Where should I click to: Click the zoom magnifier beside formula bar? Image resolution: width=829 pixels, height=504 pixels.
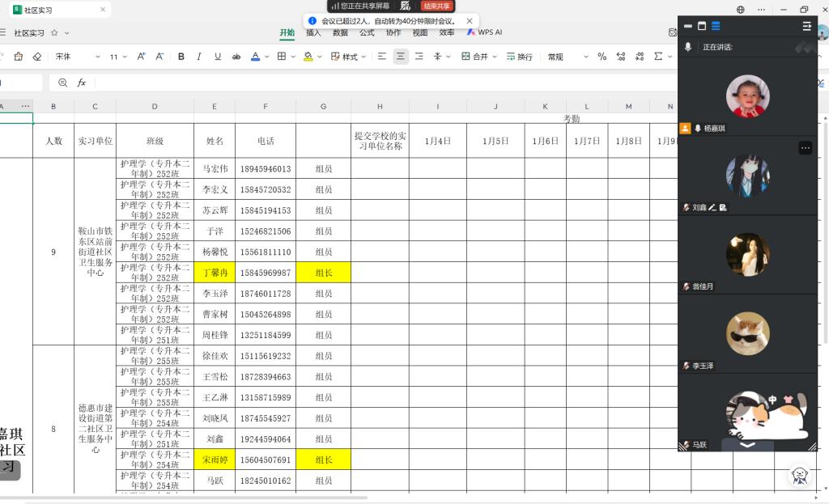tap(63, 83)
